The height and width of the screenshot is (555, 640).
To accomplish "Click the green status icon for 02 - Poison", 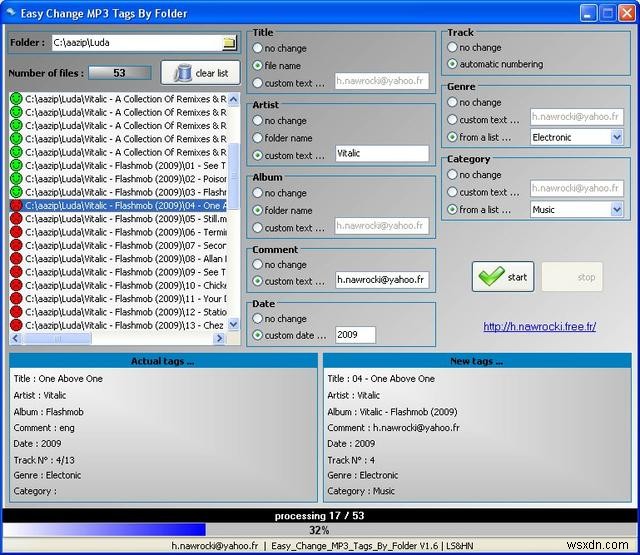I will pyautogui.click(x=16, y=179).
